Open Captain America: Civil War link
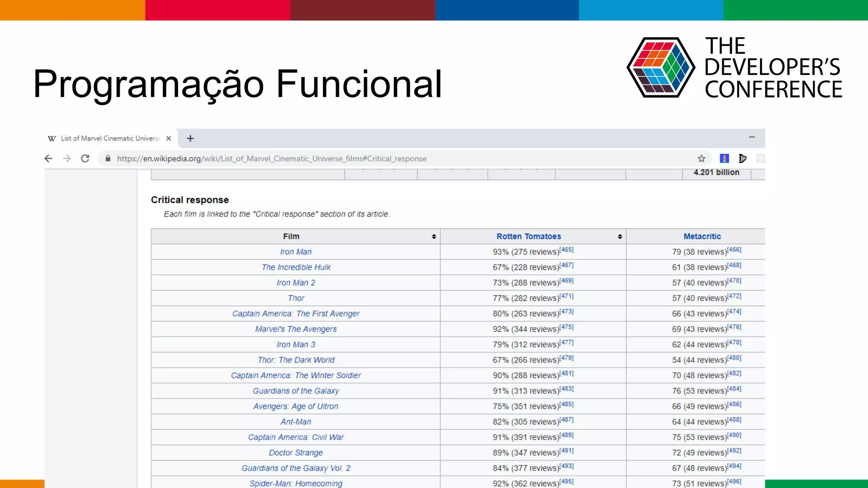Image resolution: width=868 pixels, height=488 pixels. coord(296,438)
